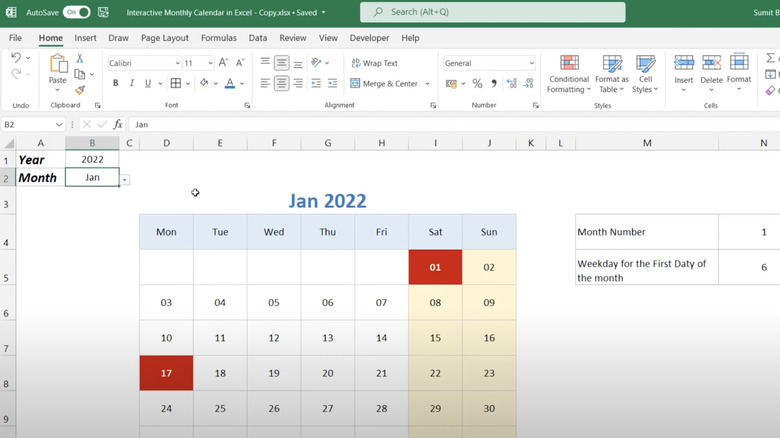780x438 pixels.
Task: Open the Page Layout tab
Action: pos(164,38)
